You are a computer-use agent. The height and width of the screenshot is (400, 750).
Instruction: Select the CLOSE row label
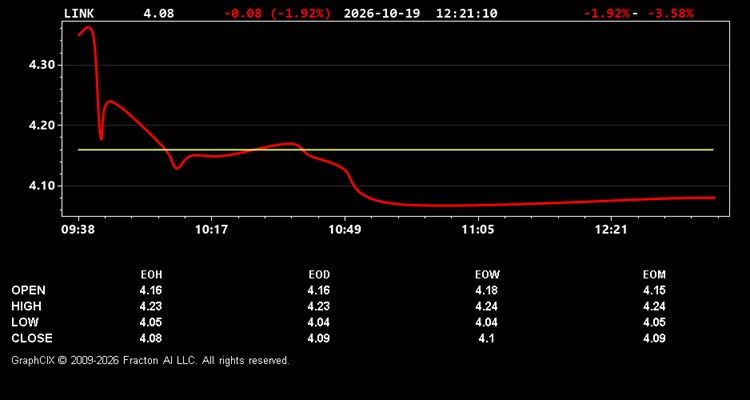tap(32, 338)
